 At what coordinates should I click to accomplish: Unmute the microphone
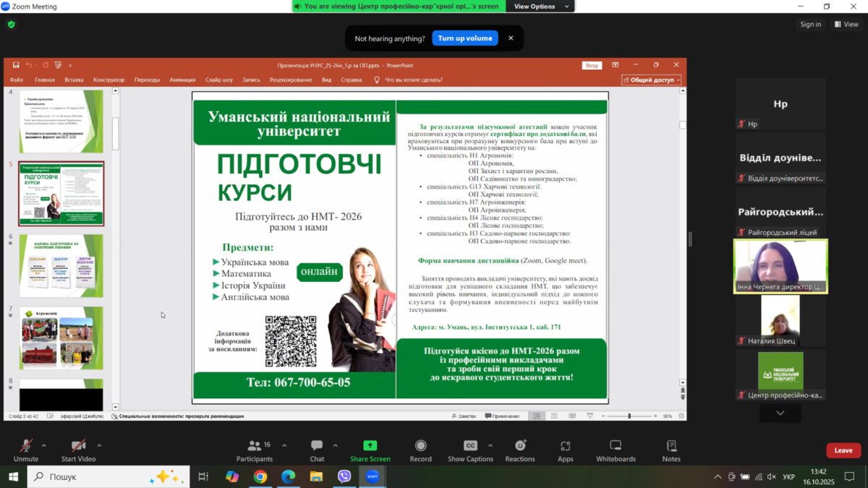(x=26, y=450)
